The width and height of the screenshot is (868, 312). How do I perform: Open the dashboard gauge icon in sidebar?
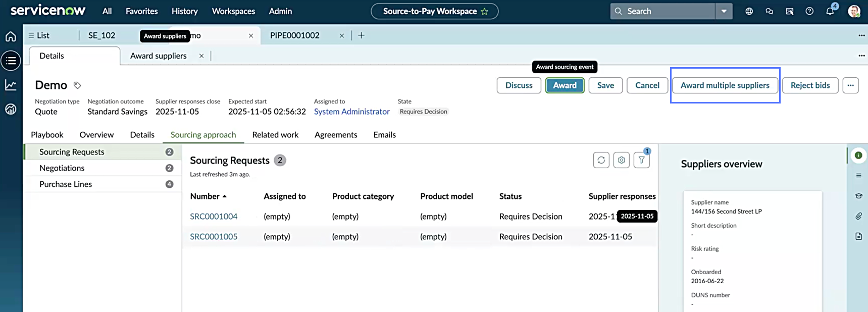pos(11,109)
